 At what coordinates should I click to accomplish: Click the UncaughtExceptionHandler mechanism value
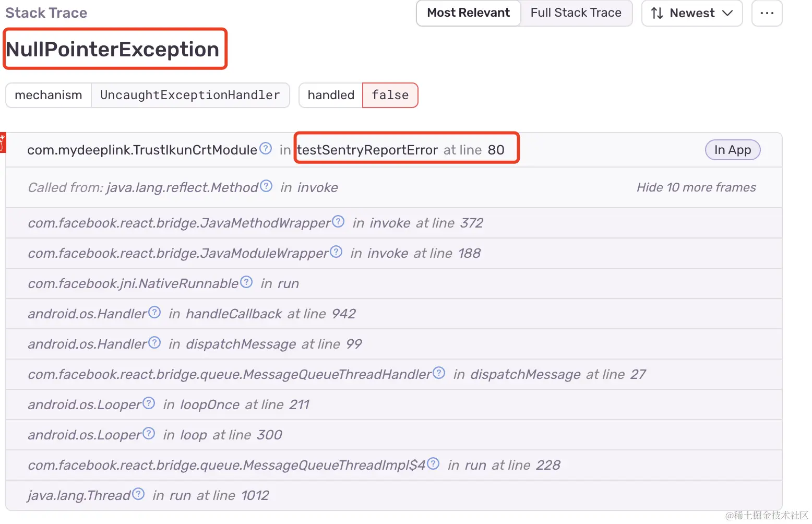(x=190, y=95)
